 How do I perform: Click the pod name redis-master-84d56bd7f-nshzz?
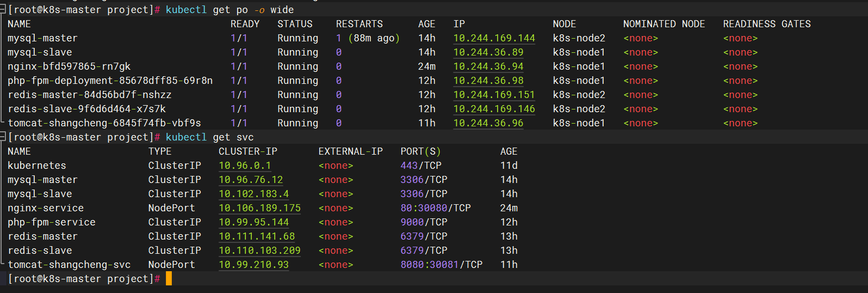point(90,95)
